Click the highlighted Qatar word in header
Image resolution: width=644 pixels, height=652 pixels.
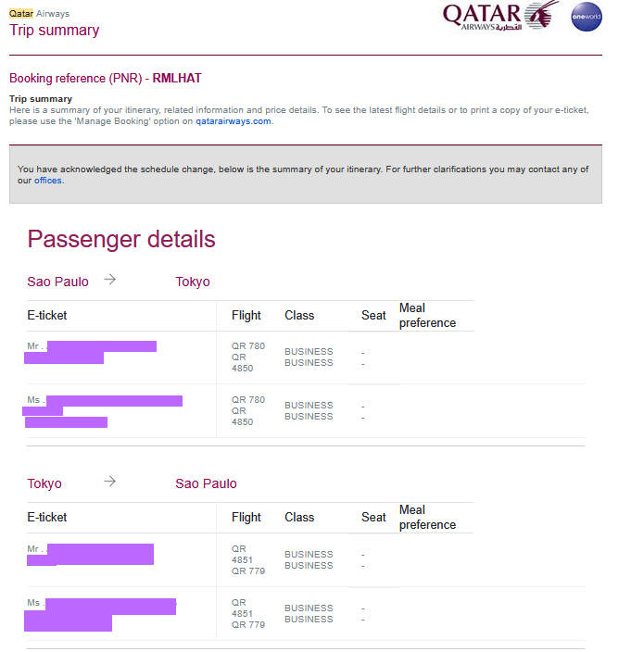point(21,14)
